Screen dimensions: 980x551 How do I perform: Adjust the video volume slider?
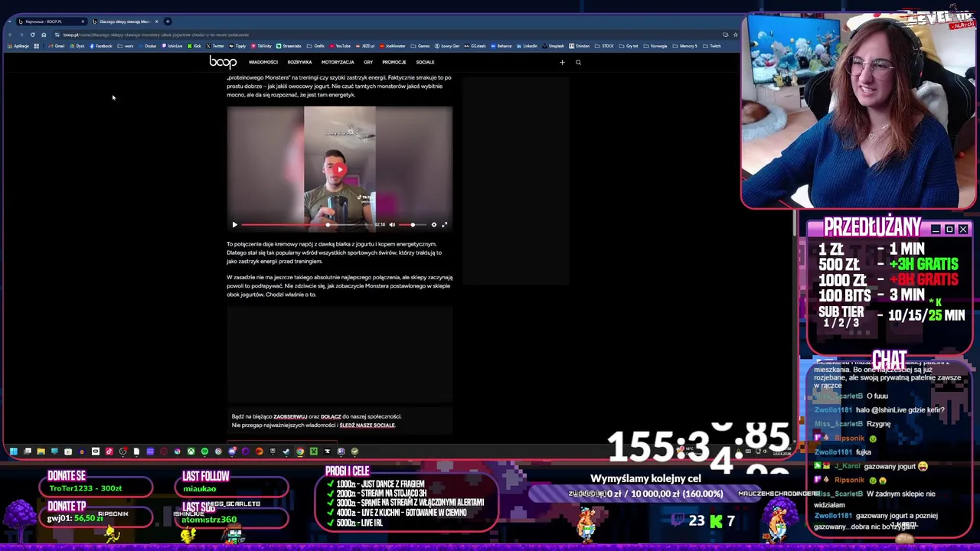[412, 224]
